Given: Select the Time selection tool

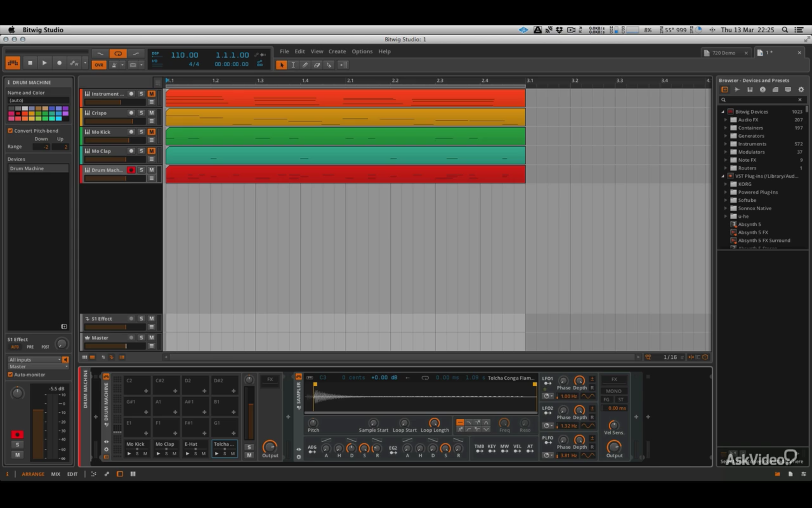Looking at the screenshot, I should pos(293,65).
